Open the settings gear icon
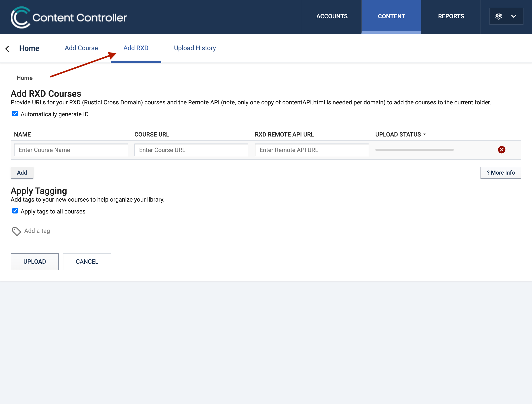This screenshot has width=532, height=404. (498, 16)
